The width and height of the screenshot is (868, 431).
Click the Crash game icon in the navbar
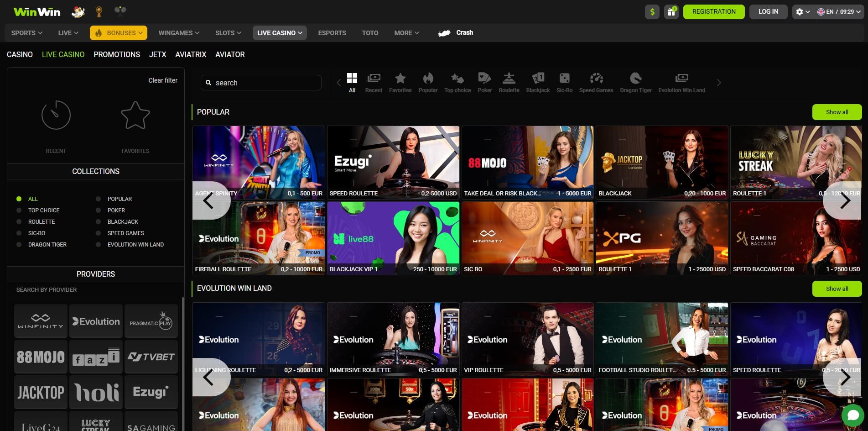444,32
